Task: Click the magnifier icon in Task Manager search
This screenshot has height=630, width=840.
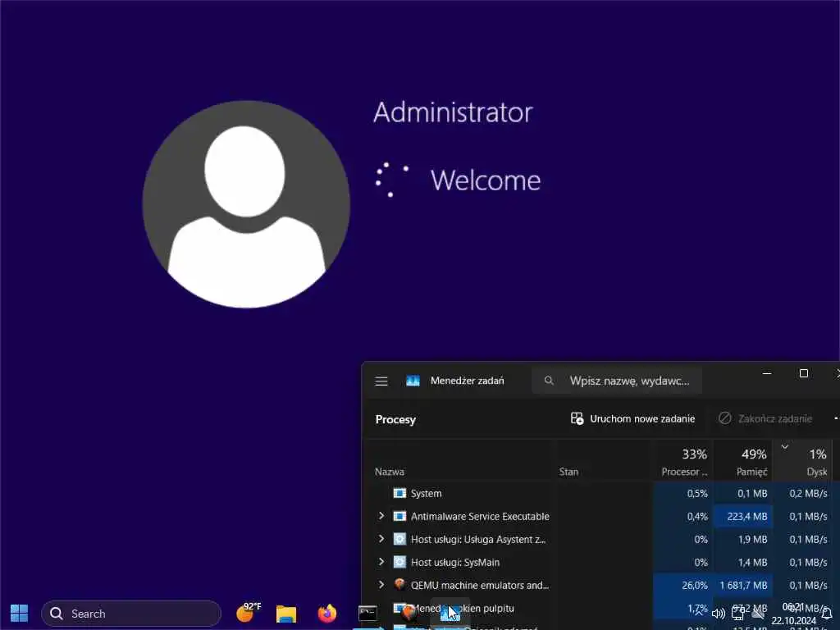Action: click(549, 381)
